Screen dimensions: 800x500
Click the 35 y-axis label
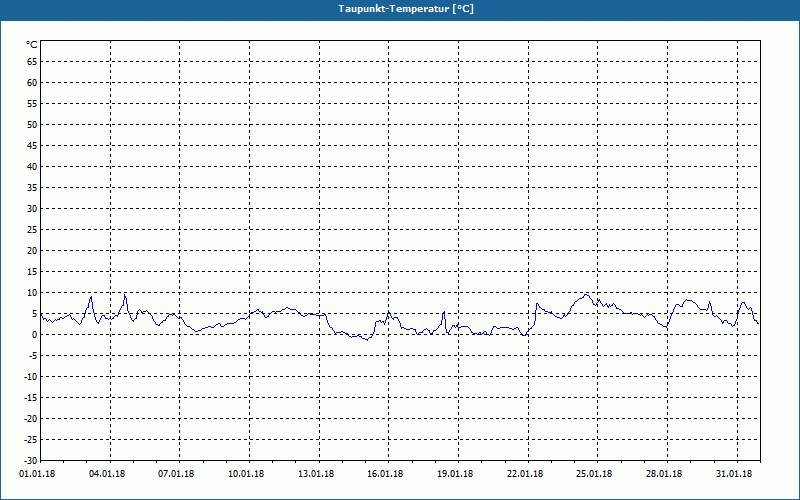(x=32, y=188)
